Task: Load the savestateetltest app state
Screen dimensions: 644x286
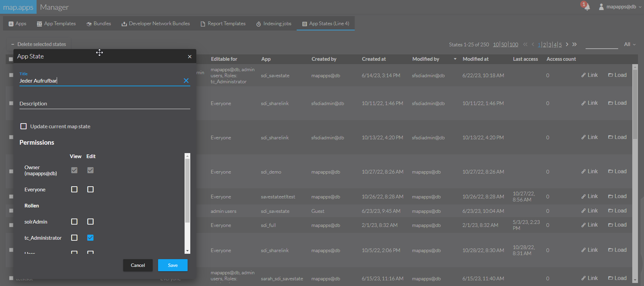Action: pos(617,196)
